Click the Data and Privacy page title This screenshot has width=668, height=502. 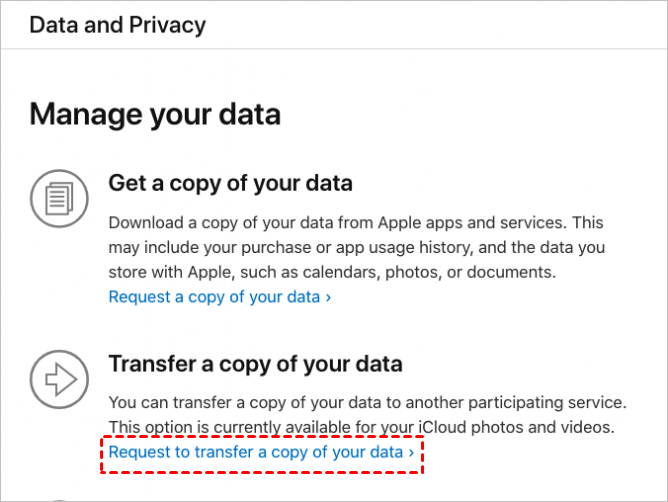(118, 24)
